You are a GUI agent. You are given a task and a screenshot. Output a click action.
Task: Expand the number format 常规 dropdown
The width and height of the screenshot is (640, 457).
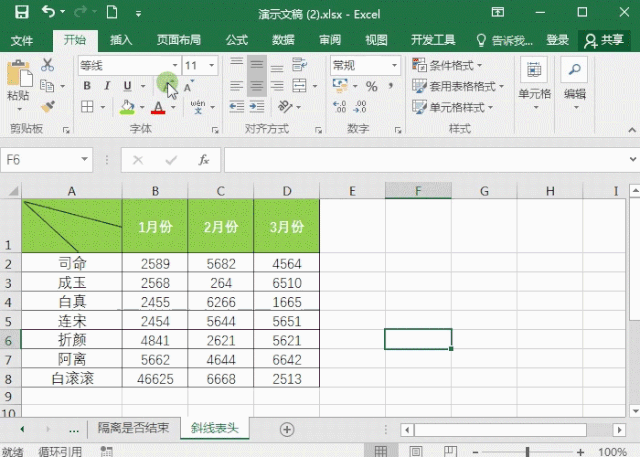(395, 65)
